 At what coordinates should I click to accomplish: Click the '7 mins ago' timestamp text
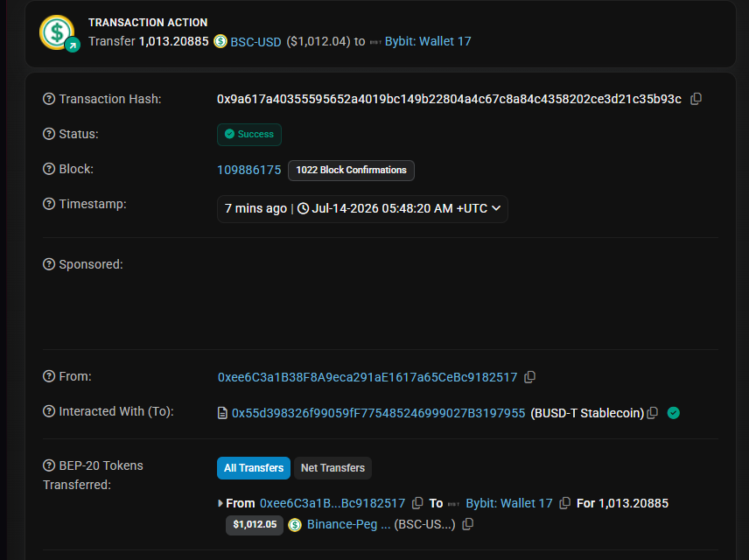pyautogui.click(x=255, y=209)
